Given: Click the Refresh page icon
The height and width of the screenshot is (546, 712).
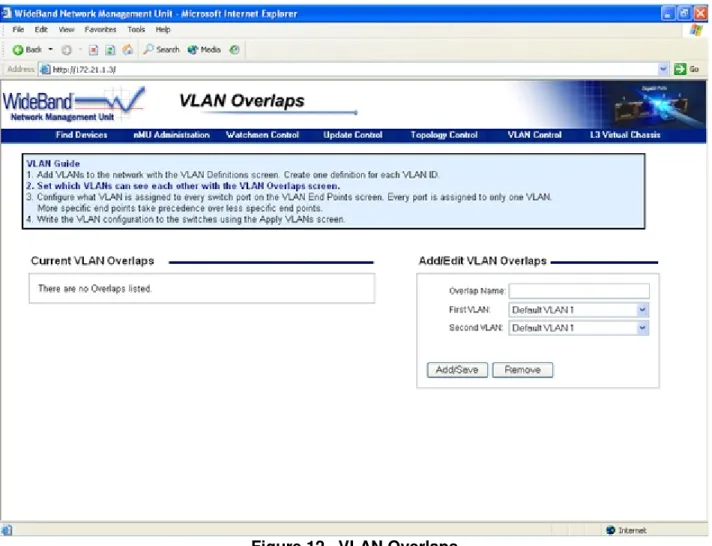Looking at the screenshot, I should pyautogui.click(x=110, y=50).
